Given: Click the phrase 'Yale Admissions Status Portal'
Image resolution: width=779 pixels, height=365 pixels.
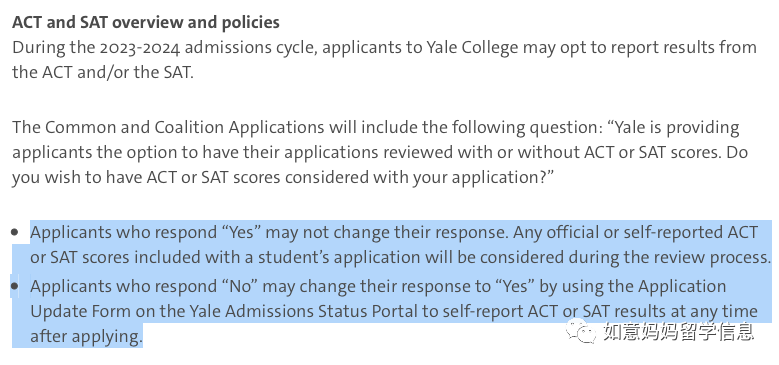Looking at the screenshot, I should [x=282, y=311].
